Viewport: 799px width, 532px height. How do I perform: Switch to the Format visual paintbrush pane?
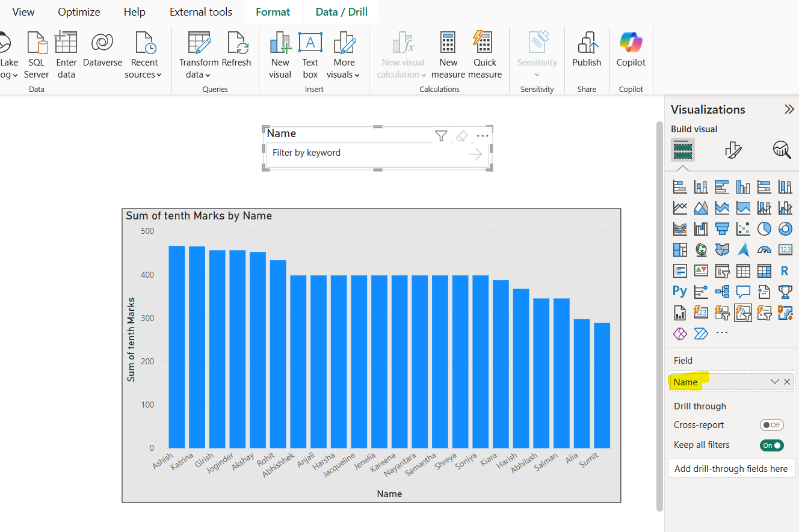(x=733, y=150)
